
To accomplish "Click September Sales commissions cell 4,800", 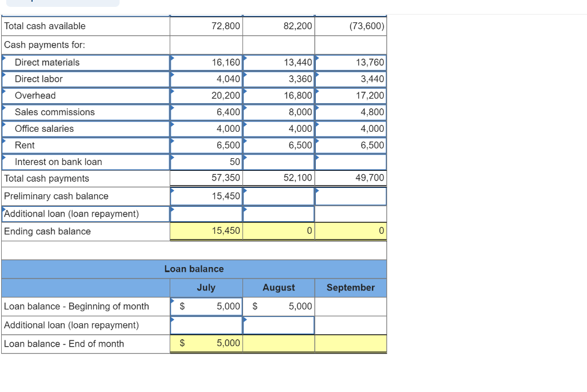I will (x=351, y=112).
